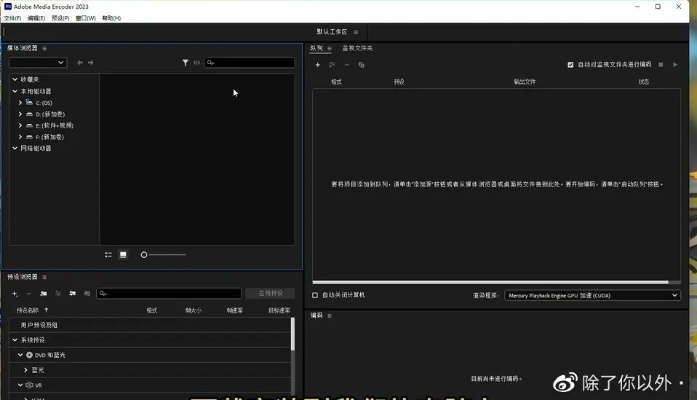Click the add source plus icon in Queue panel
This screenshot has width=697, height=400.
point(317,64)
